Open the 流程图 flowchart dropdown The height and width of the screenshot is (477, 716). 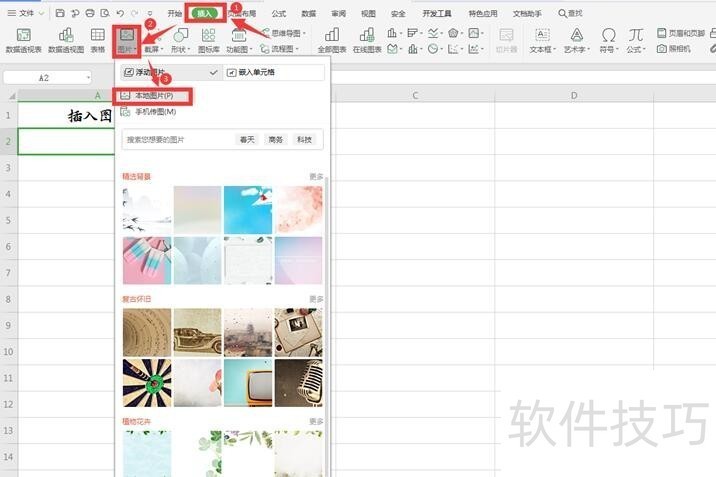click(279, 48)
